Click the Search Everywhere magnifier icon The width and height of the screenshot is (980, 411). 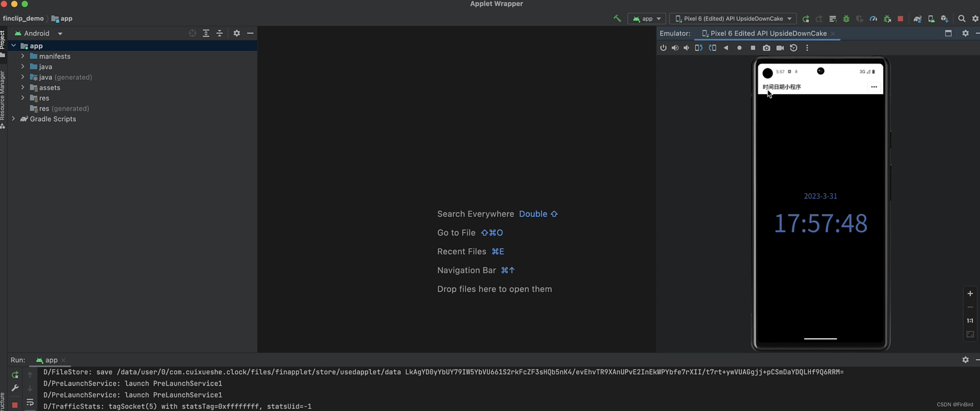pos(961,19)
